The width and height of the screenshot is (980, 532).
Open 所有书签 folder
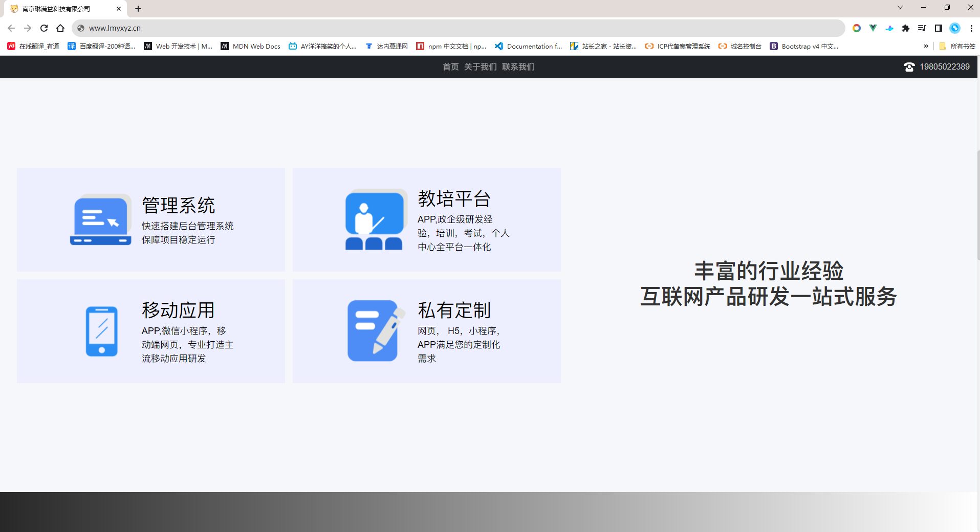(x=957, y=46)
